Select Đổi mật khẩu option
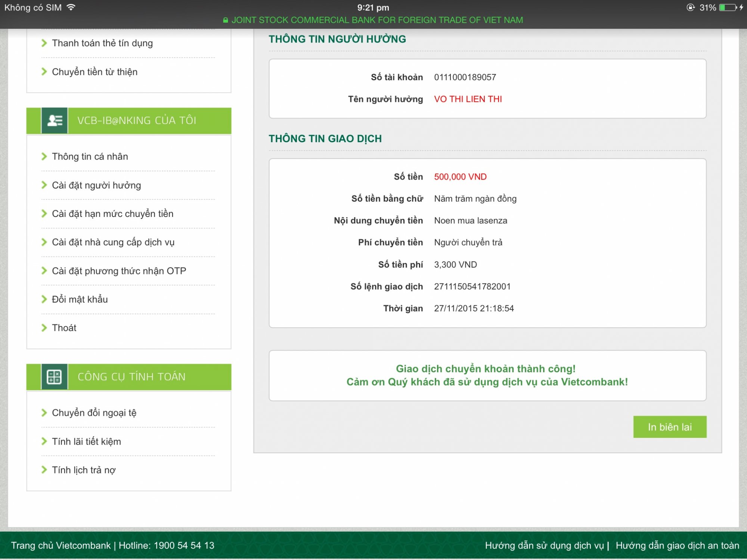 [80, 299]
